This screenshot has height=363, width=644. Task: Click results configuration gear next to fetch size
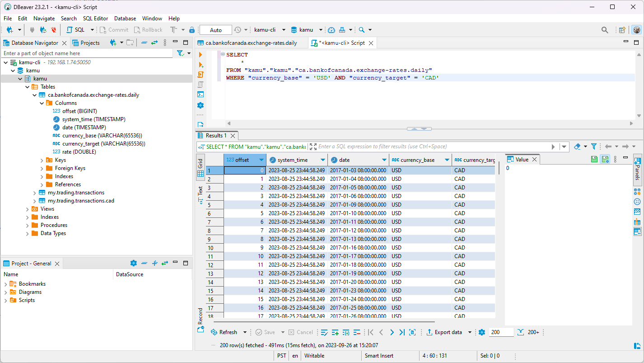coord(482,332)
